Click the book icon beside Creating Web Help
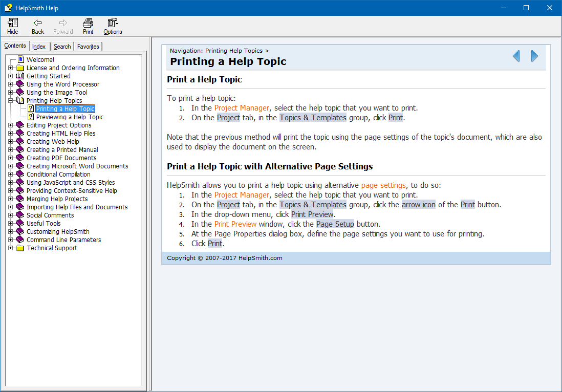 click(20, 142)
